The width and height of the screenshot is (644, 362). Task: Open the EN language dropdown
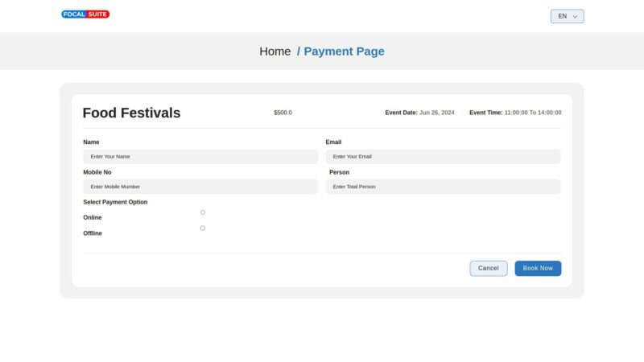(567, 16)
